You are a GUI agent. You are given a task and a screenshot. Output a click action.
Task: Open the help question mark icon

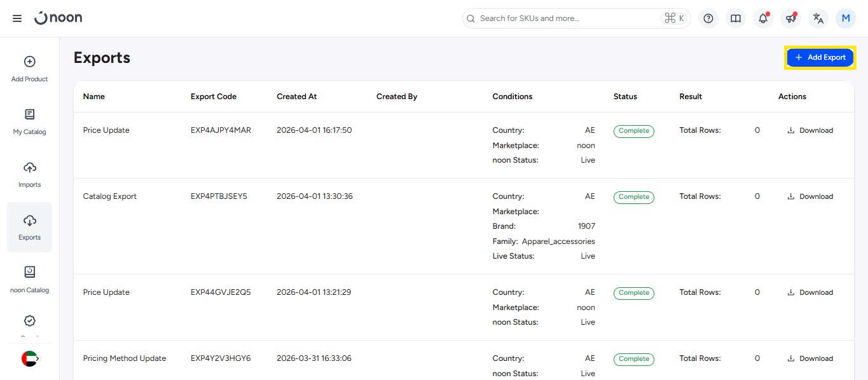(x=708, y=18)
